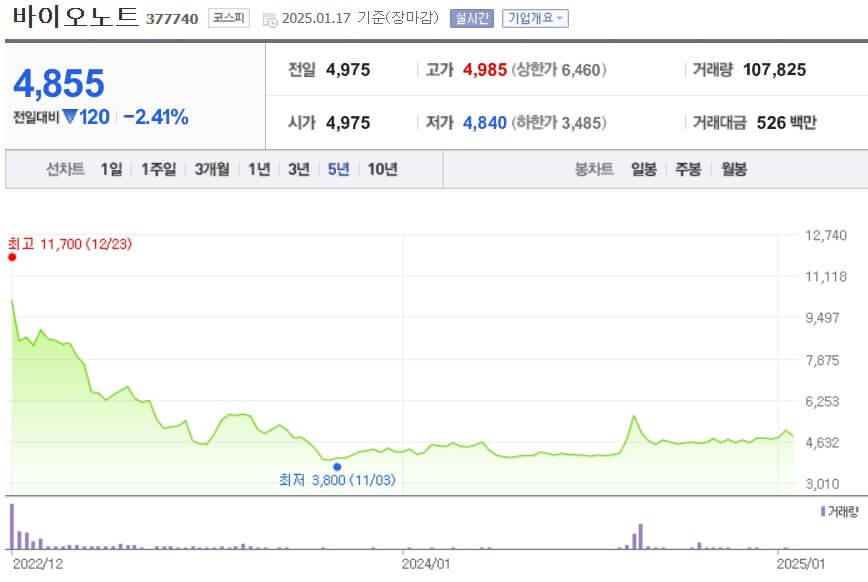
Task: Click the 봉차트 label
Action: pyautogui.click(x=594, y=169)
